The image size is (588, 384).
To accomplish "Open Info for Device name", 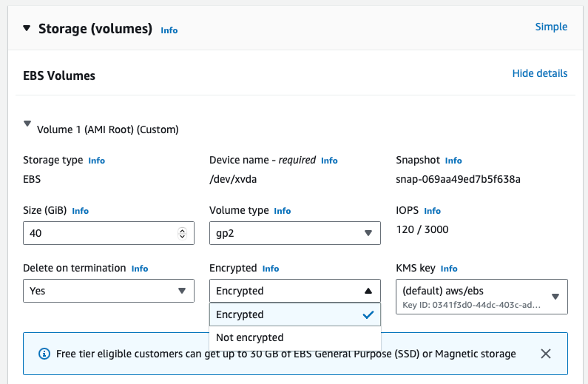I will [x=329, y=161].
